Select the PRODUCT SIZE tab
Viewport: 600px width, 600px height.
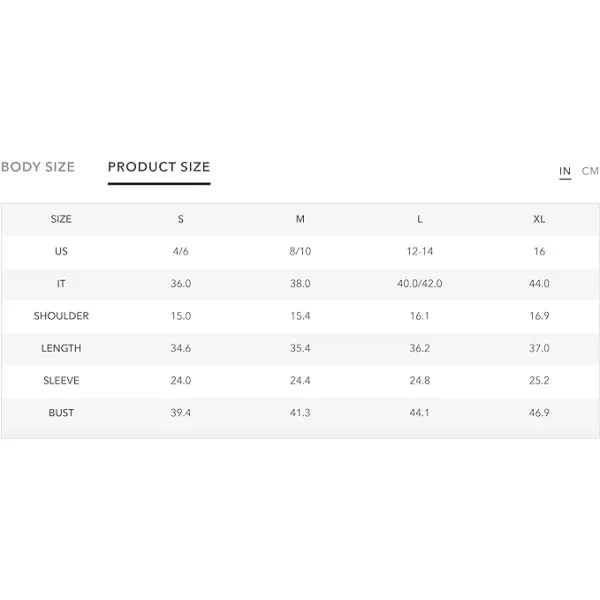tap(159, 167)
